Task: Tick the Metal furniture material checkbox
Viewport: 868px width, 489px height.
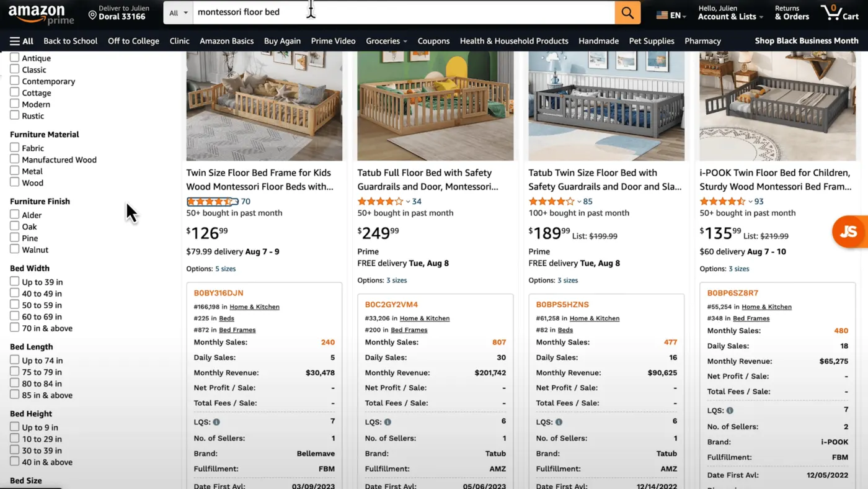Action: 14,171
